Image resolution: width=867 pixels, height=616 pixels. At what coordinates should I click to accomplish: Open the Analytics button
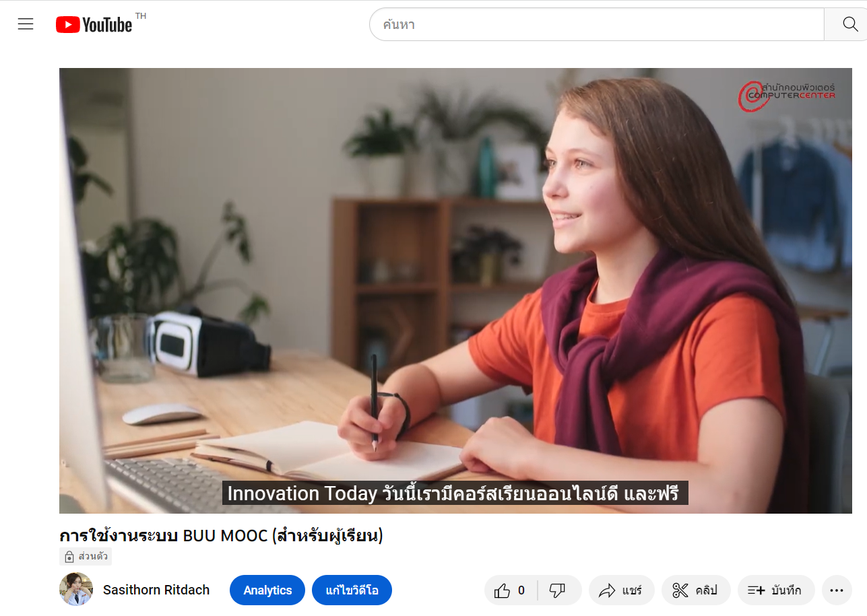[267, 590]
